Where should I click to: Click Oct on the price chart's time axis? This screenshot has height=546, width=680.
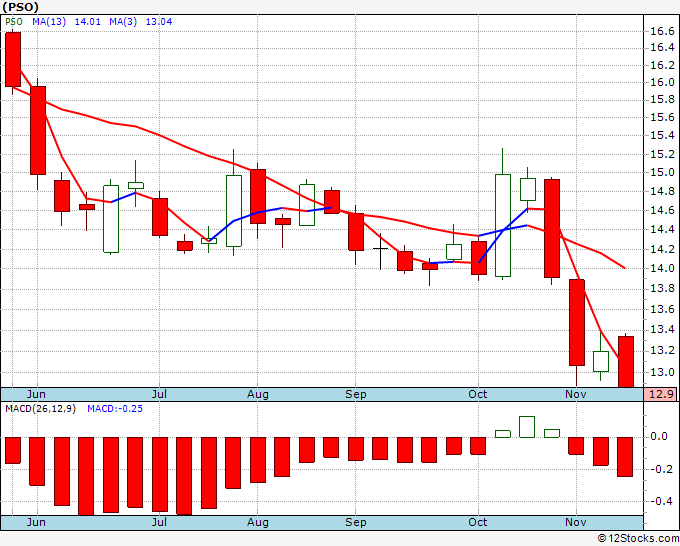coord(478,394)
